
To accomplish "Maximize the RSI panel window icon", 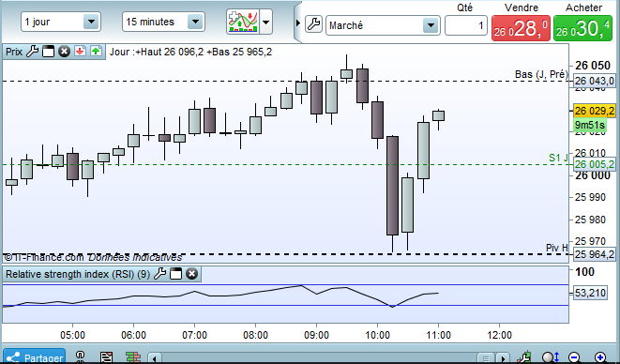I will pos(176,274).
